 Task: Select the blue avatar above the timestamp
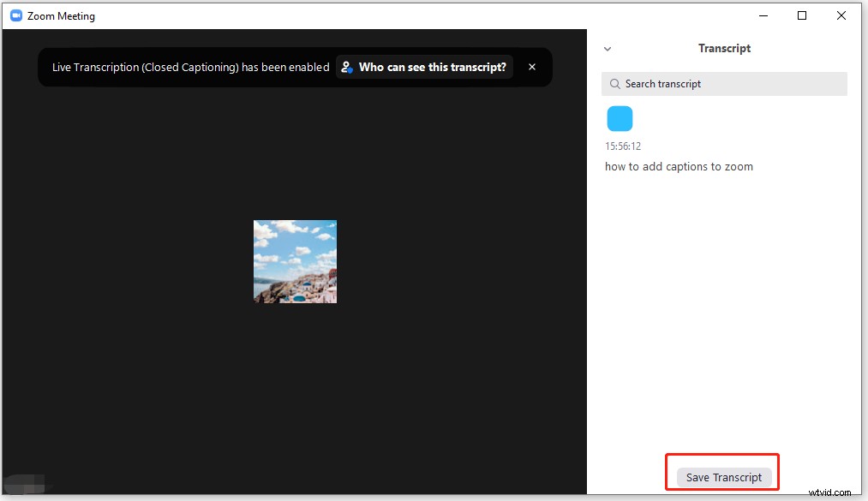[620, 118]
